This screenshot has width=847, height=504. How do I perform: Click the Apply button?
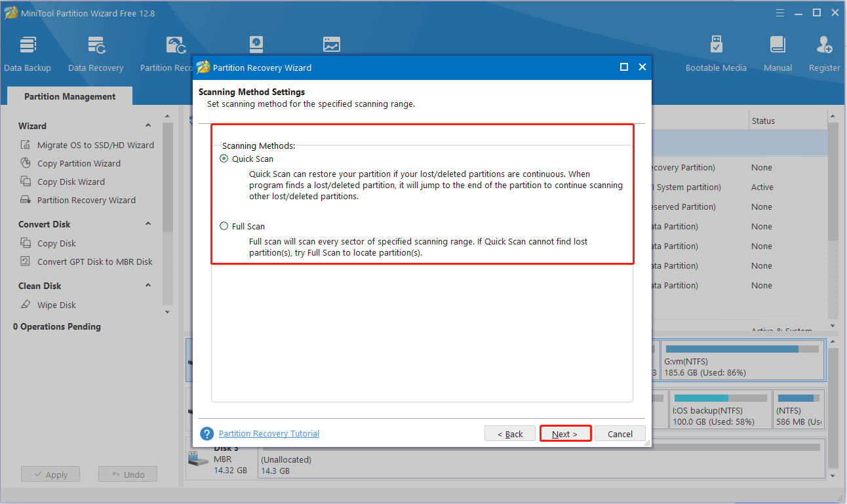(50, 475)
